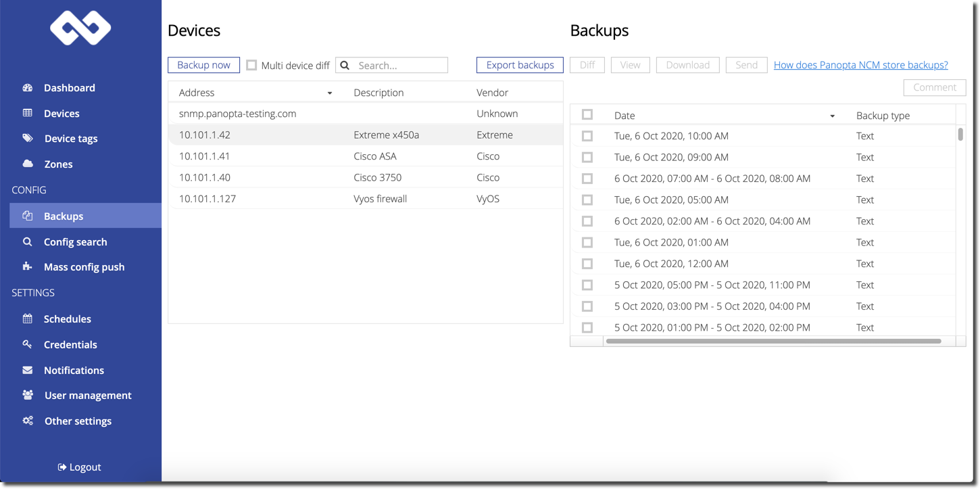Viewport: 980px width, 489px height.
Task: Check the 05:00 PM - 11:00 PM backup row
Action: pyautogui.click(x=587, y=285)
